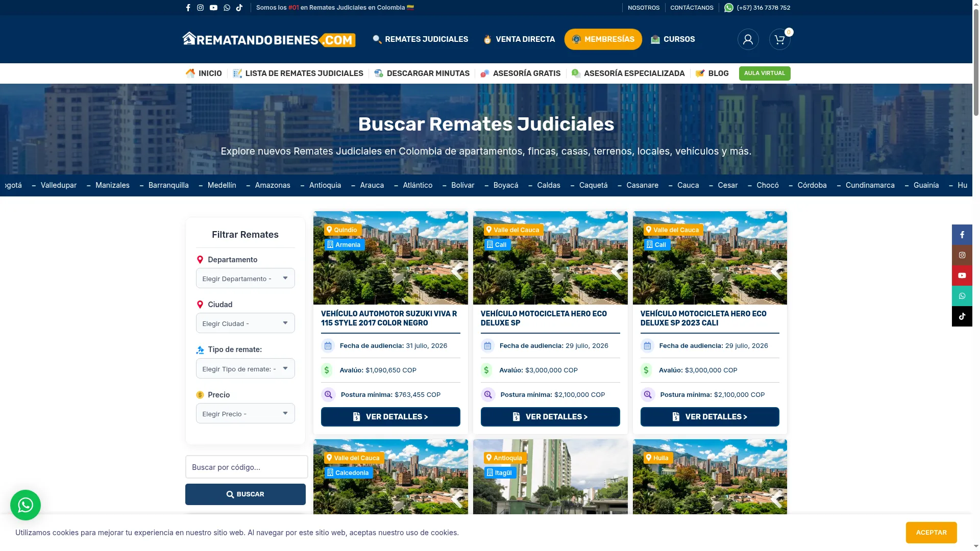This screenshot has width=980, height=551.
Task: Click VER DETALLES for Hero Eco Deluxe SP
Action: click(550, 417)
